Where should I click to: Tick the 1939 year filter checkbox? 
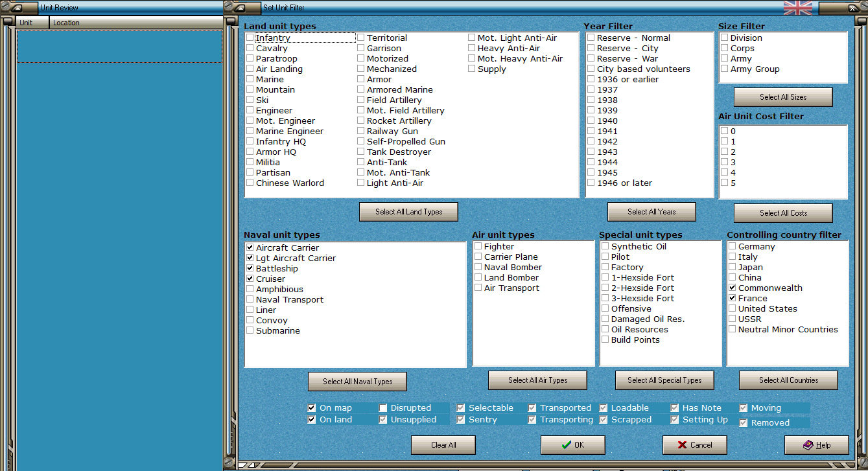pos(591,110)
